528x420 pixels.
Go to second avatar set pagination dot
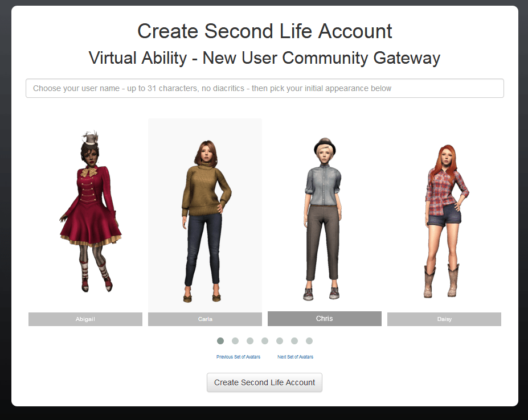(235, 341)
